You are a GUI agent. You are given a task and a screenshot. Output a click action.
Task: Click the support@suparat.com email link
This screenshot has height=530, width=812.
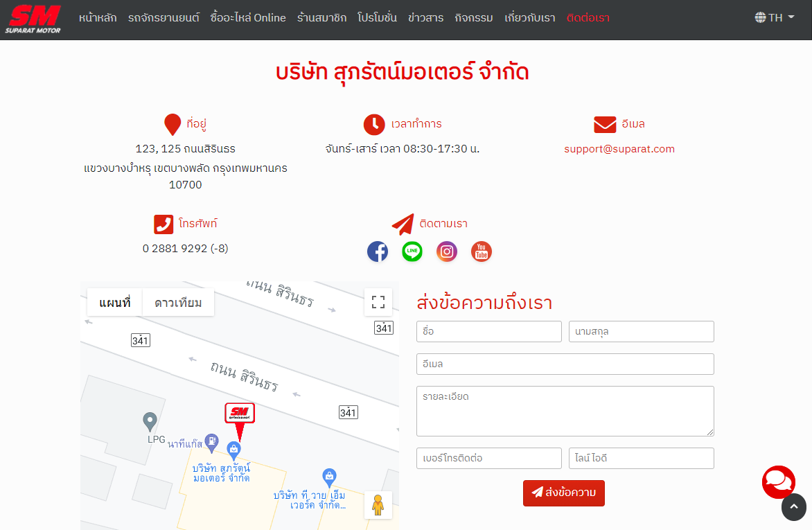pos(619,149)
